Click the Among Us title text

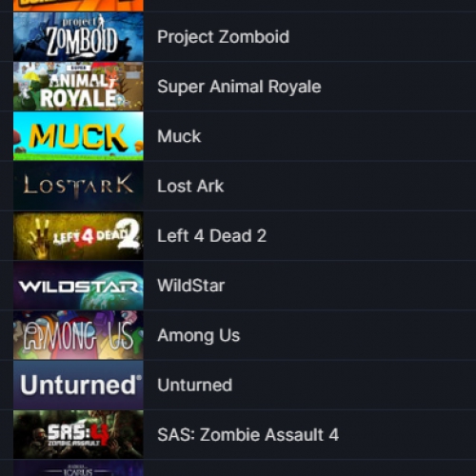point(198,335)
